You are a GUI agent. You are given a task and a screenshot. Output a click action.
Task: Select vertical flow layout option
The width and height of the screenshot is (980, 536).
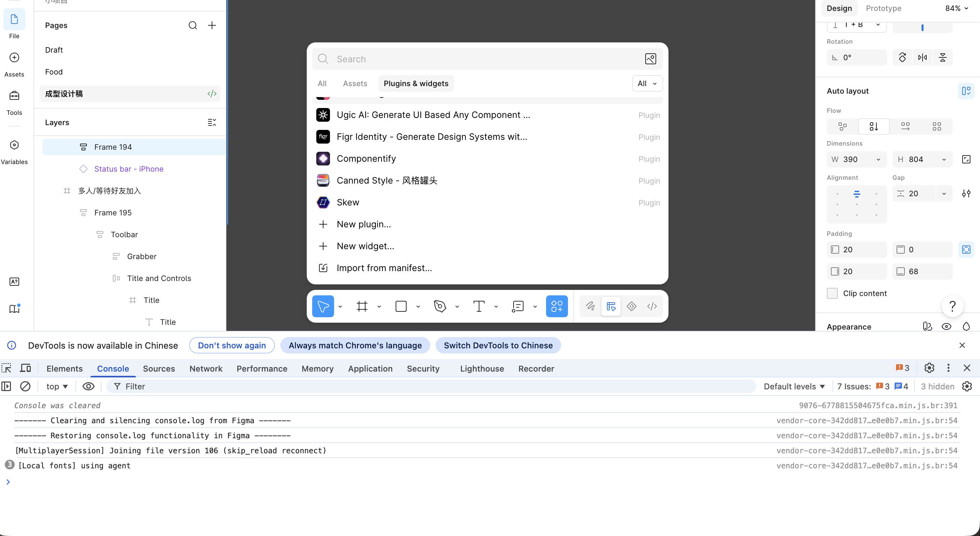tap(874, 126)
